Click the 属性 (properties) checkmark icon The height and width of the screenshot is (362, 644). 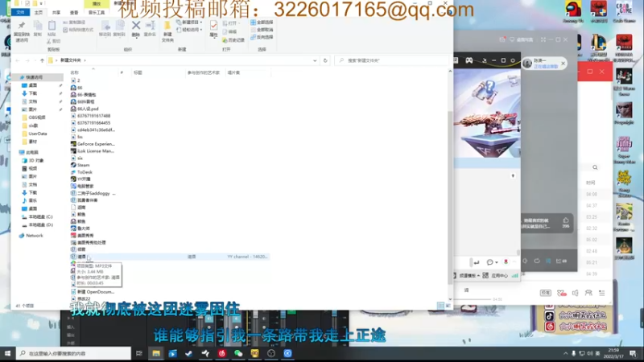(x=213, y=26)
